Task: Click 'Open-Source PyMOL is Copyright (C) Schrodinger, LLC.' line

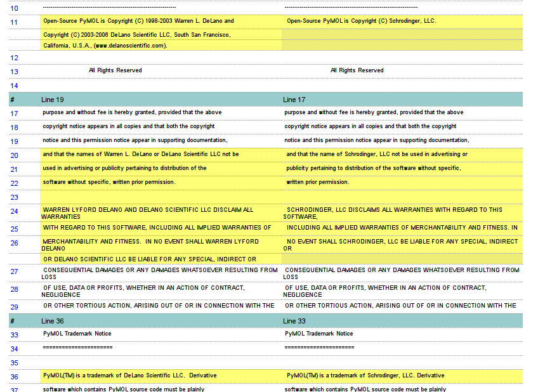Action: pyautogui.click(x=360, y=21)
